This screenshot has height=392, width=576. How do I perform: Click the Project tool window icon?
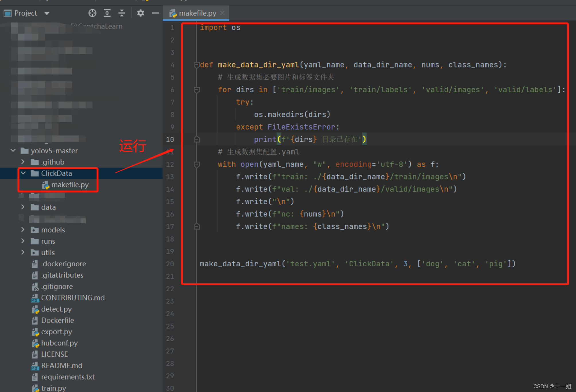7,13
